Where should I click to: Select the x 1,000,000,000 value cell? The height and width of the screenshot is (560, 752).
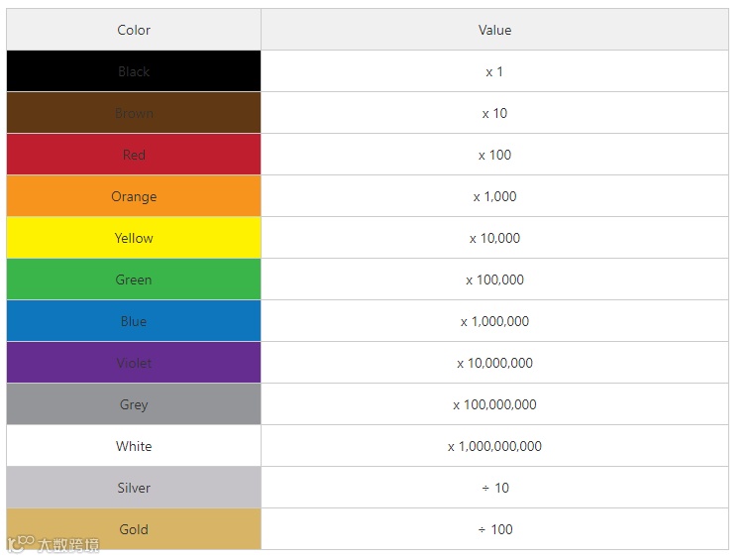[495, 446]
